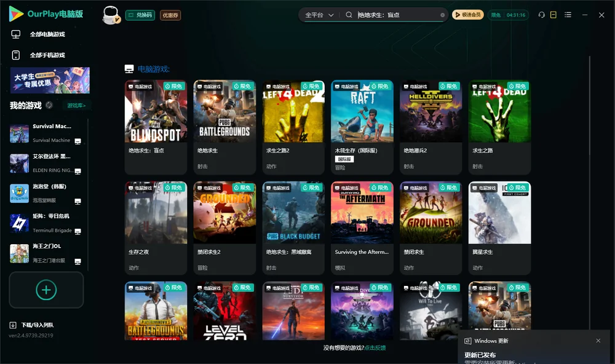615x364 pixels.
Task: Open the 大学生专属优惠 promo banner
Action: [x=50, y=80]
